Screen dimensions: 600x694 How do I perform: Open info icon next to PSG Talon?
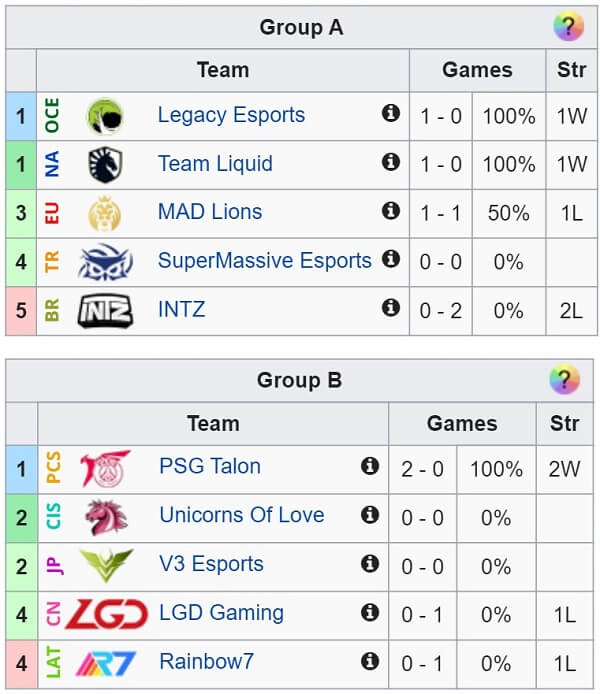tap(370, 466)
